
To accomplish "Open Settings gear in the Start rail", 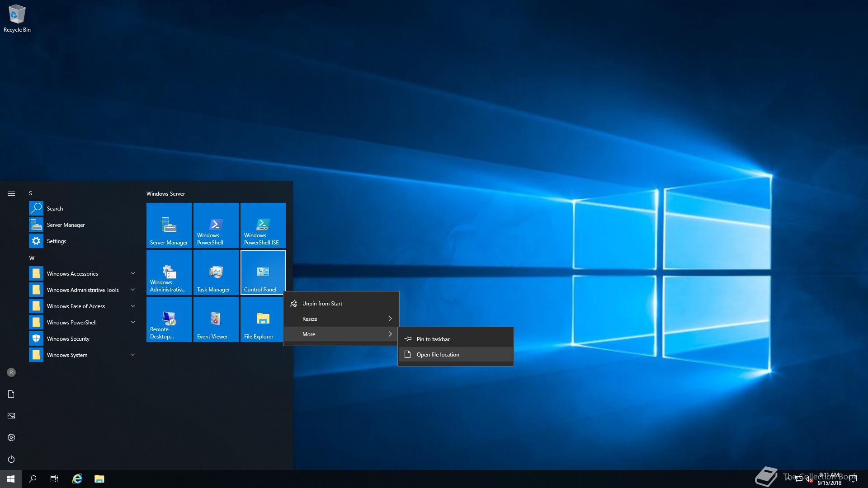I will (x=11, y=437).
